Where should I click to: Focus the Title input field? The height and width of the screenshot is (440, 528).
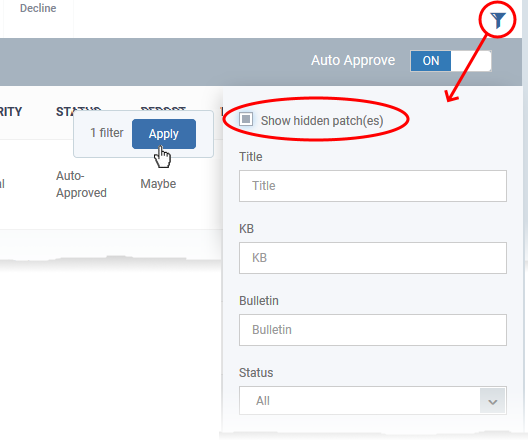(372, 186)
